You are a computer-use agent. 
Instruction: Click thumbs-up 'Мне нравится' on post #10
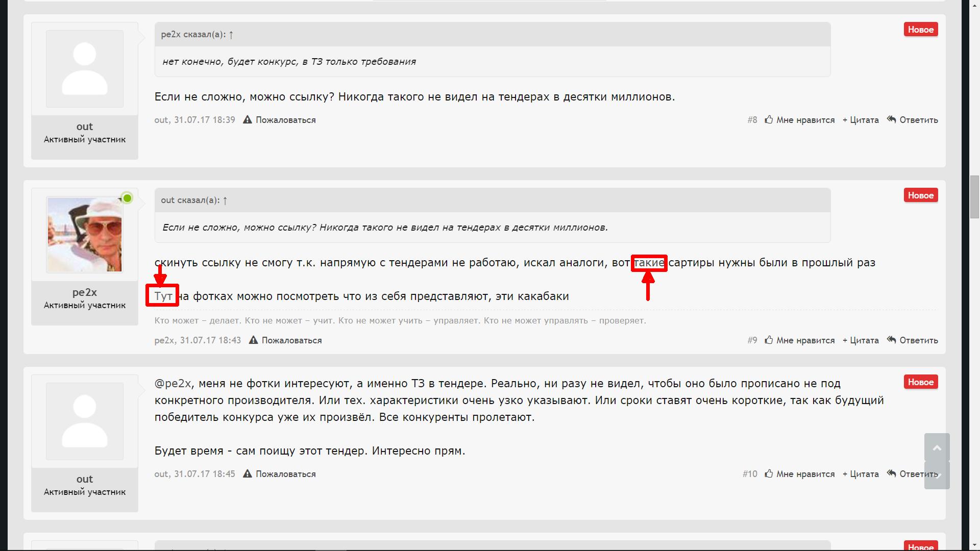click(x=769, y=474)
